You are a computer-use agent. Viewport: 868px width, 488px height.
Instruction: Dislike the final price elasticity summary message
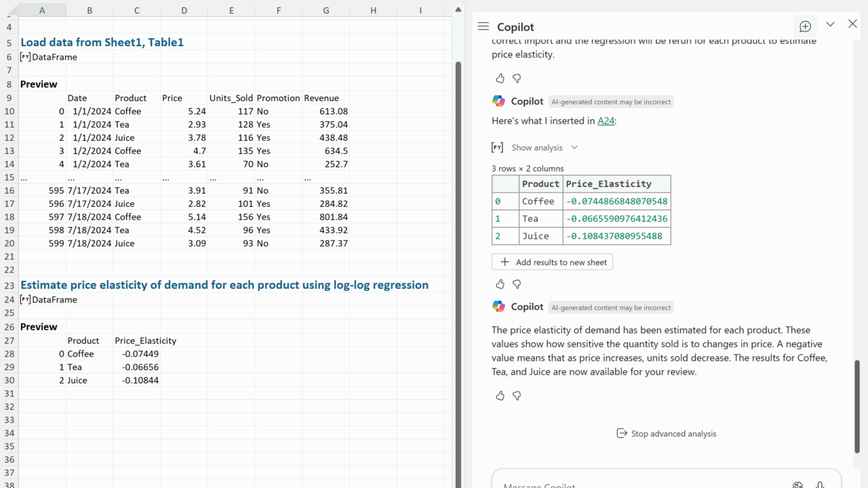click(x=517, y=395)
